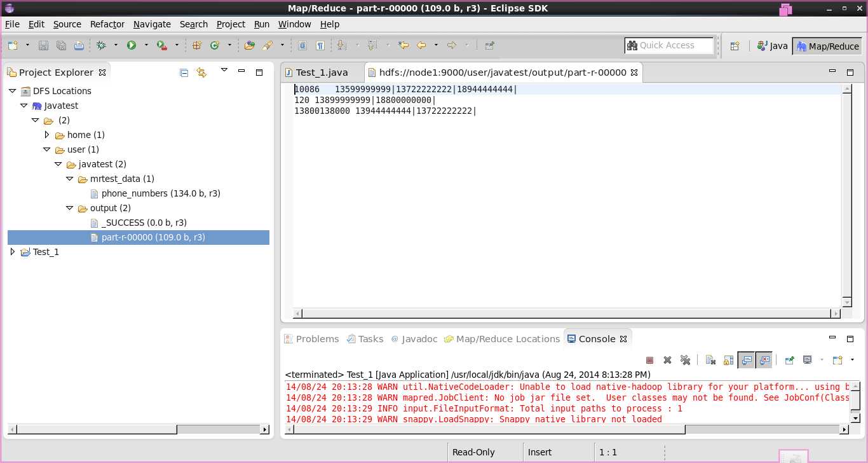Open the Refactor menu
This screenshot has width=868, height=463.
click(x=107, y=24)
